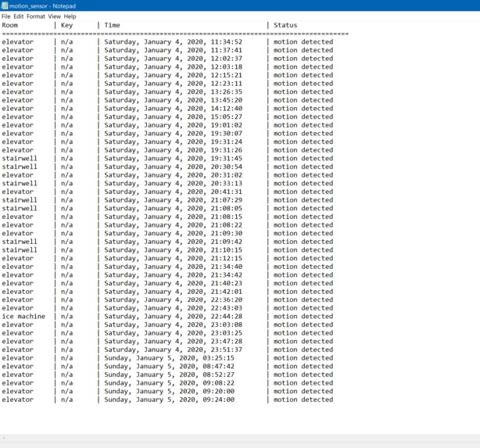Open the View menu
Screen dimensions: 480x448
54,16
